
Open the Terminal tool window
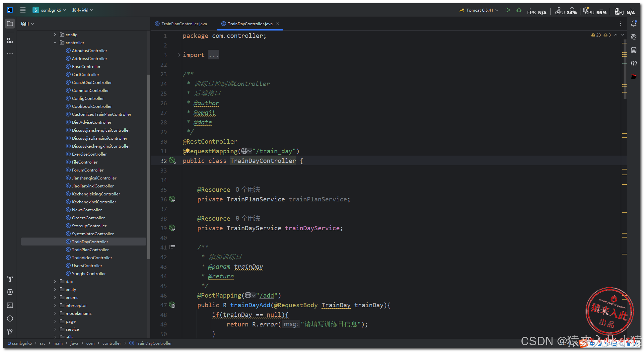(10, 305)
